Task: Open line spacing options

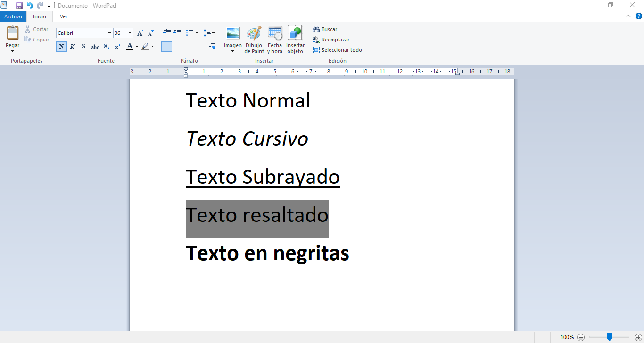Action: coord(209,33)
